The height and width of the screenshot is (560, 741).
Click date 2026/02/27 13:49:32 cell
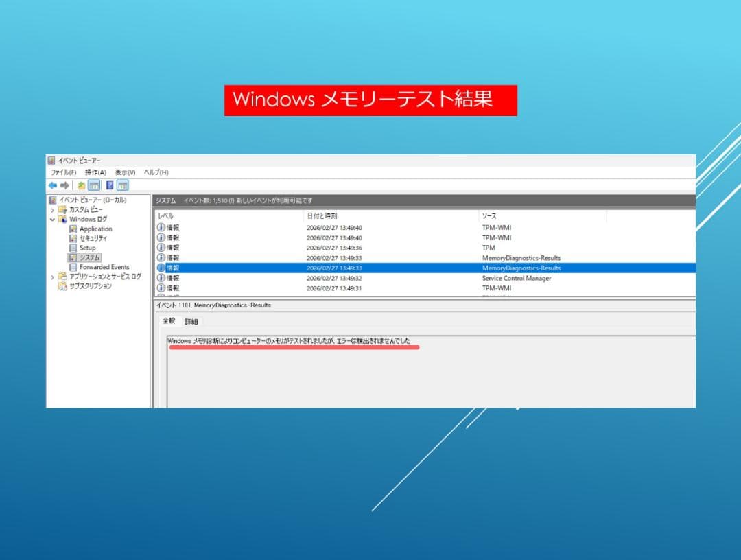click(334, 279)
